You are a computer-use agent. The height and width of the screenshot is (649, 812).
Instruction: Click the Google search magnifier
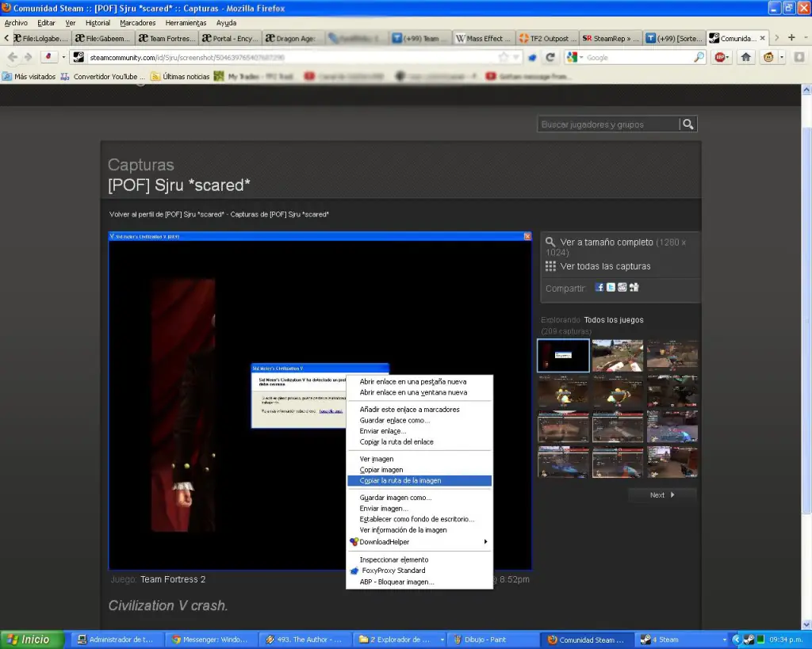(x=699, y=57)
